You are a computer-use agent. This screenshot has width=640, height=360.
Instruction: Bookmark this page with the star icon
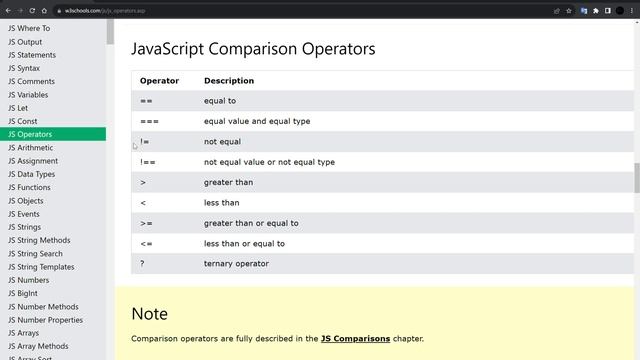(x=569, y=11)
